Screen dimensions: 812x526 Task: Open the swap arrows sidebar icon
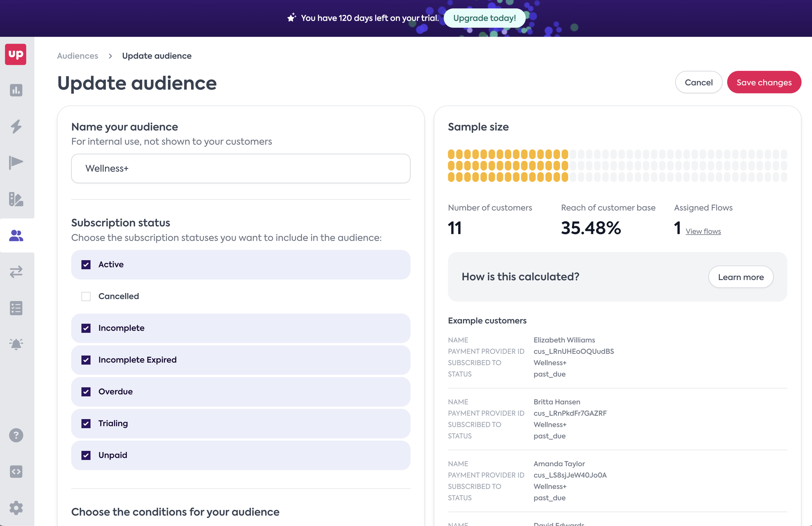coord(16,272)
